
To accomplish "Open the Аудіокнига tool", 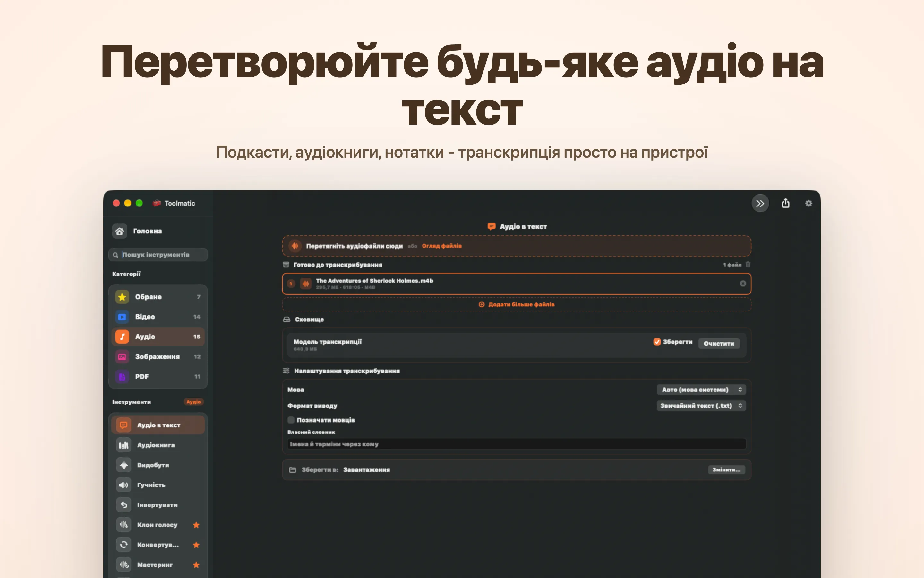I will click(x=158, y=445).
